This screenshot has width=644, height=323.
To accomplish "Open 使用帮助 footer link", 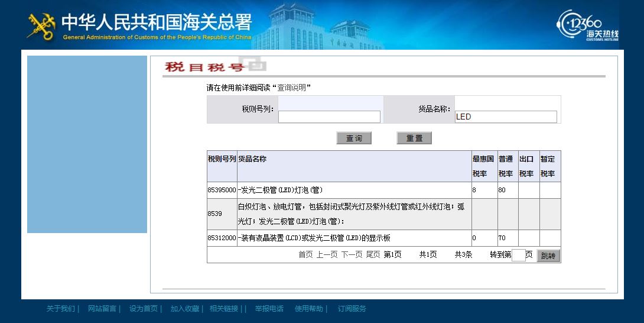I will (309, 309).
